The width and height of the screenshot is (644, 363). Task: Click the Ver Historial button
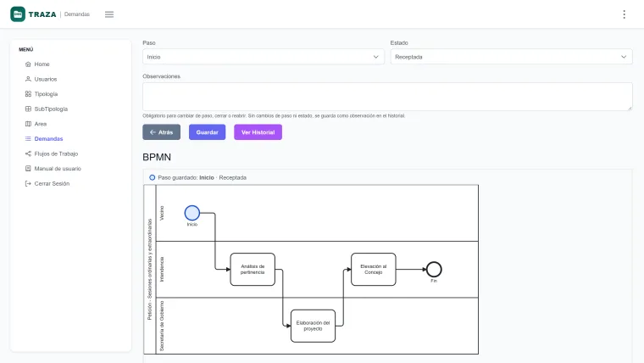coord(258,132)
